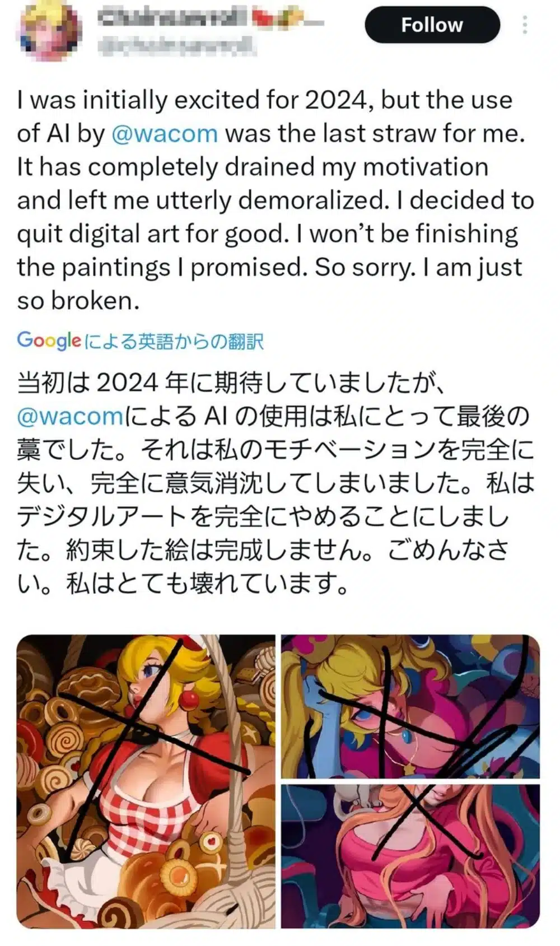This screenshot has height=946, width=560.
Task: Click the strawberry emoji in the display name
Action: (263, 20)
